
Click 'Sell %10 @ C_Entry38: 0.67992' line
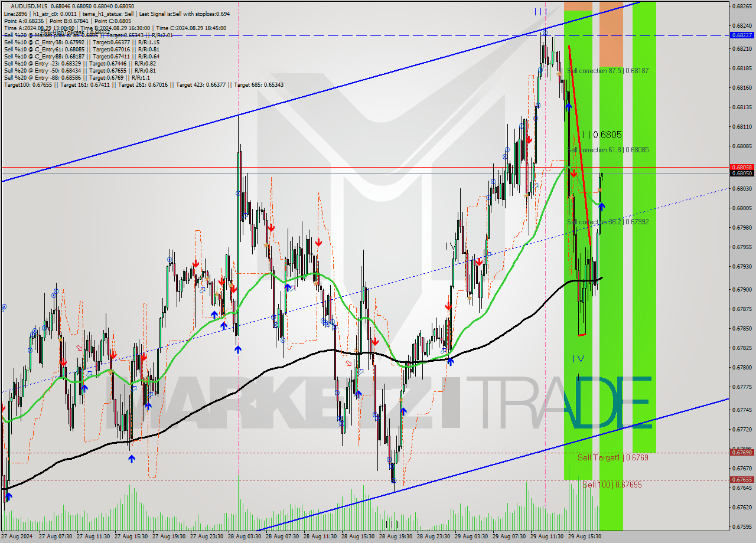coord(82,42)
